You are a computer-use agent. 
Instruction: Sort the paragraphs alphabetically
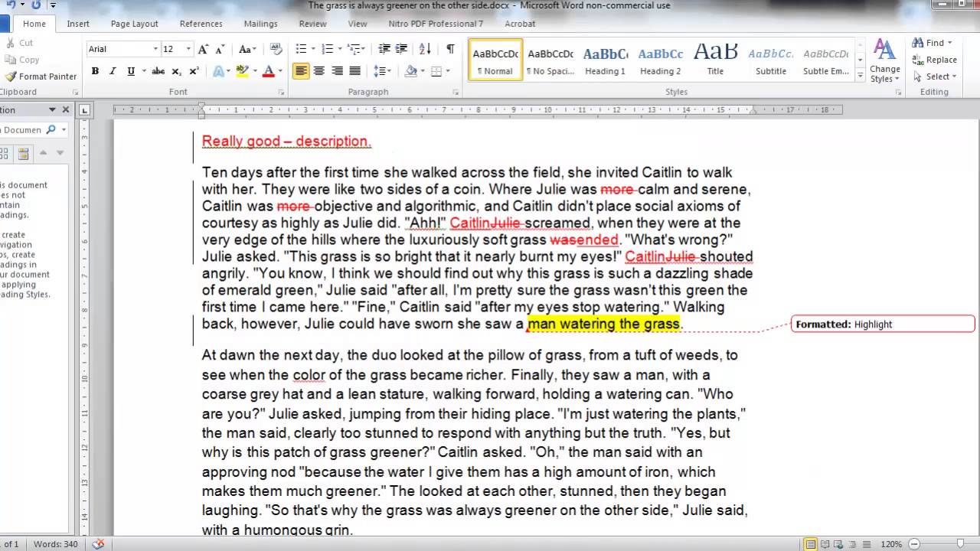[423, 49]
